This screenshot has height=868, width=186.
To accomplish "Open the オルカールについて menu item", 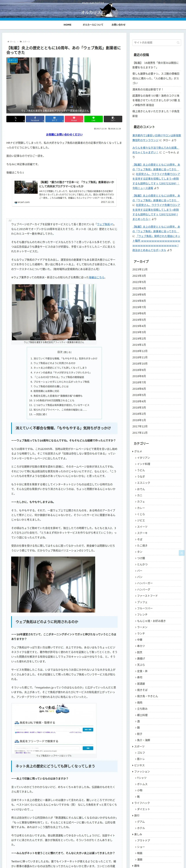I will pos(93,25).
